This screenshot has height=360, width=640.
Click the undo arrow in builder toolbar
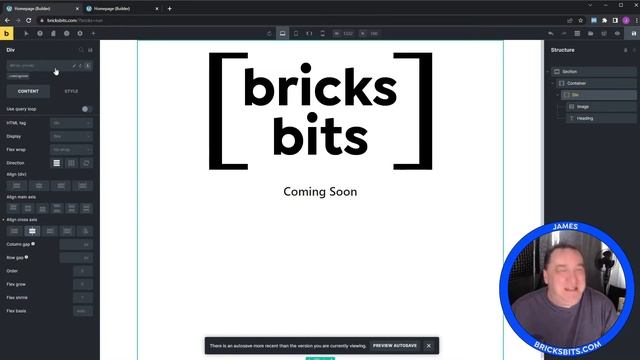coord(551,33)
